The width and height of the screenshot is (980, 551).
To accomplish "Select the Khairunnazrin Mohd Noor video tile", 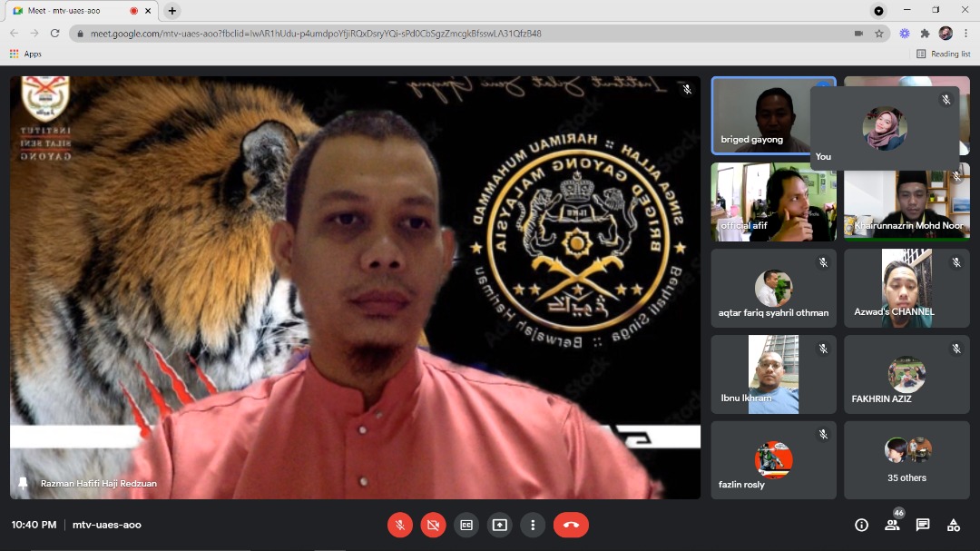I will coord(906,205).
